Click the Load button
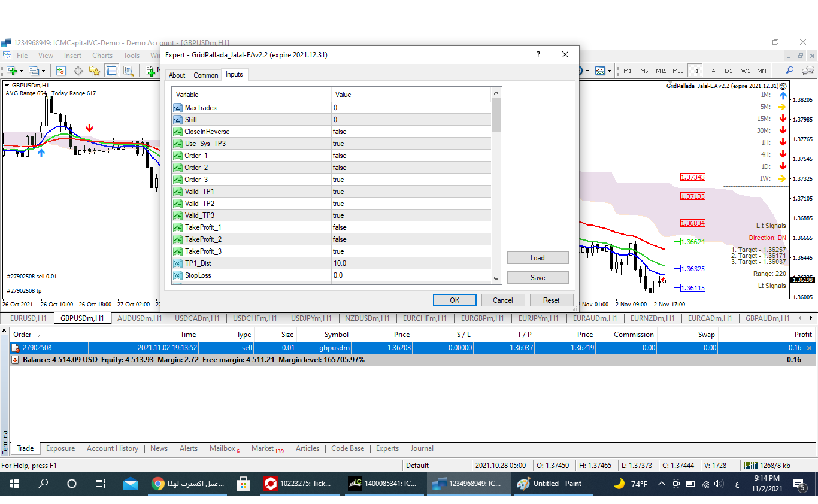The width and height of the screenshot is (818, 504). pos(537,258)
